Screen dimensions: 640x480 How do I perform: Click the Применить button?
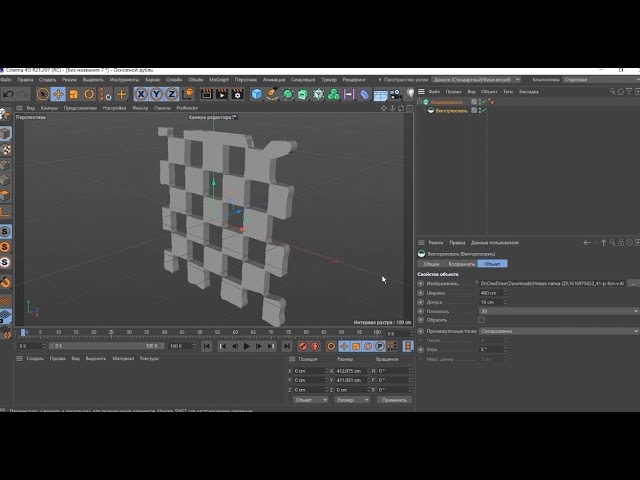tap(394, 400)
